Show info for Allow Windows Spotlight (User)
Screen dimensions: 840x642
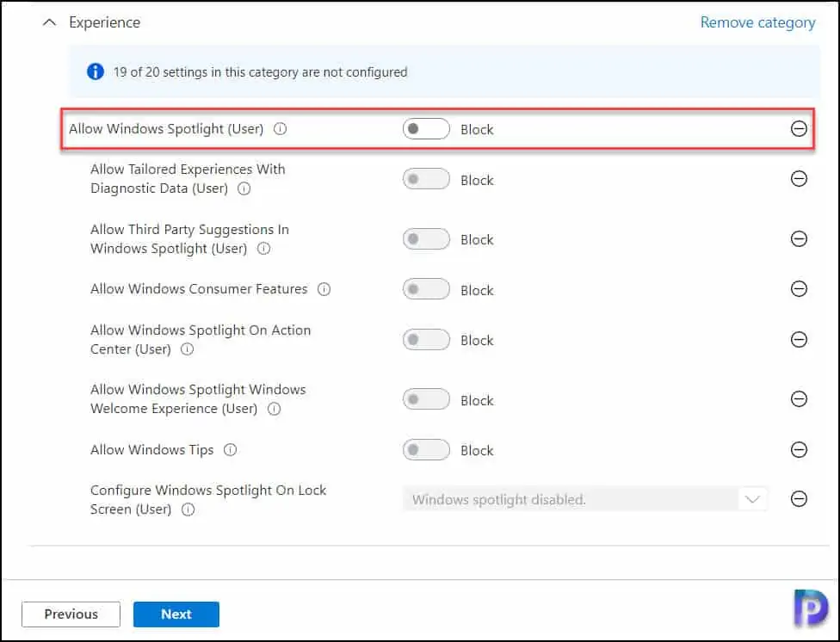click(x=281, y=128)
